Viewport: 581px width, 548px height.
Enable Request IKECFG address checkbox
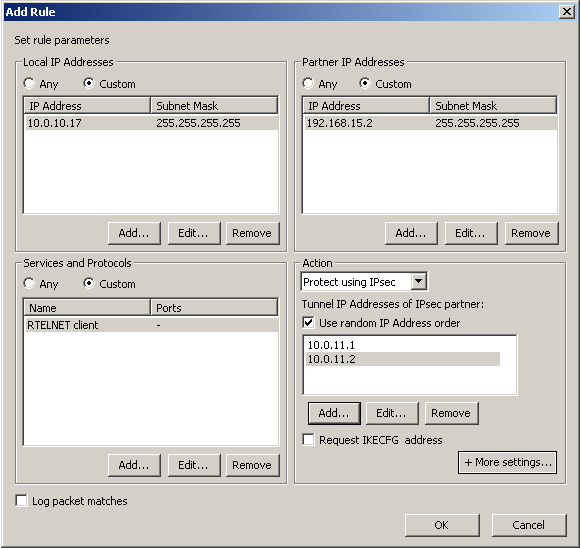(x=308, y=439)
